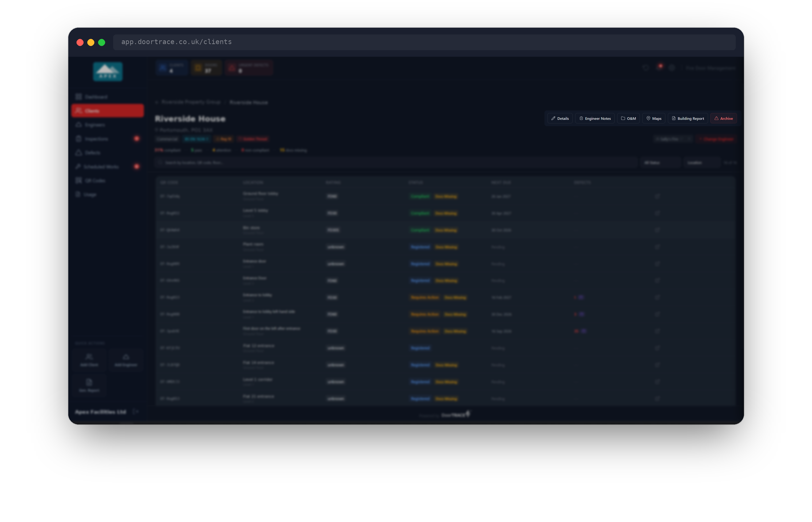This screenshot has height=522, width=812.
Task: Click the Apex logo in the sidebar
Action: click(x=108, y=72)
